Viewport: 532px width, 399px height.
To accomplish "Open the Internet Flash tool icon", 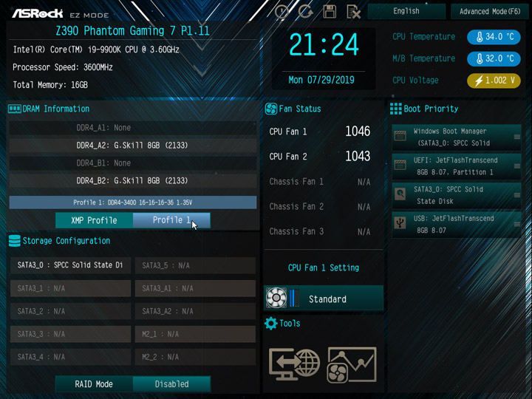I will (294, 364).
